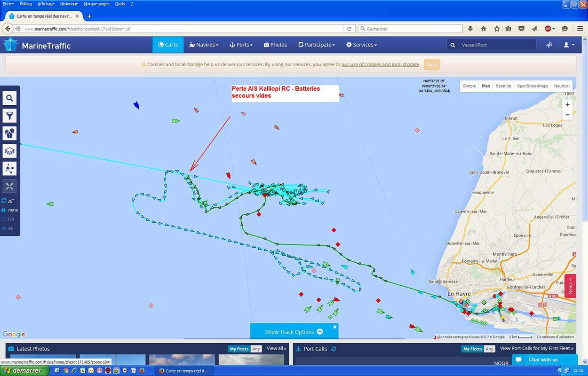
Task: Switch Latest Photos filter to Any
Action: (x=256, y=349)
